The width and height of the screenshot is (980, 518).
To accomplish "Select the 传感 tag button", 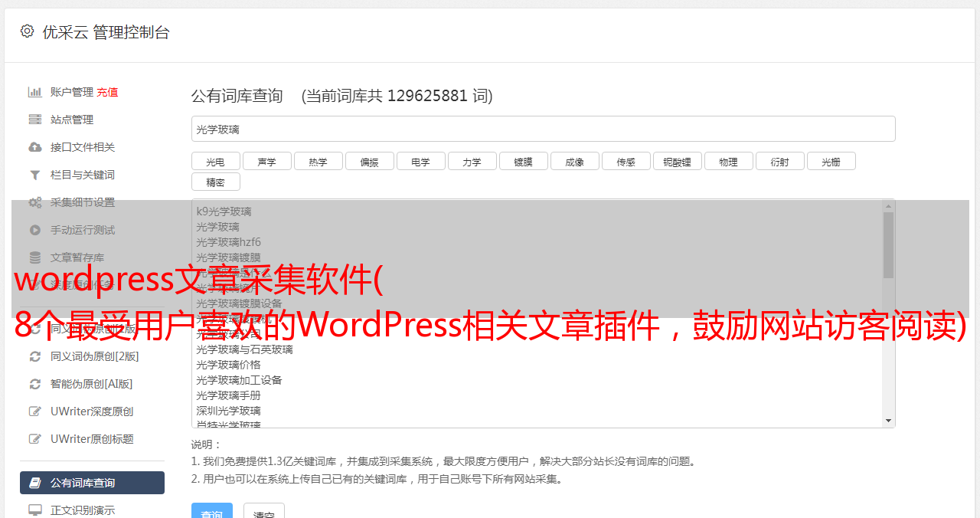I will coord(626,161).
